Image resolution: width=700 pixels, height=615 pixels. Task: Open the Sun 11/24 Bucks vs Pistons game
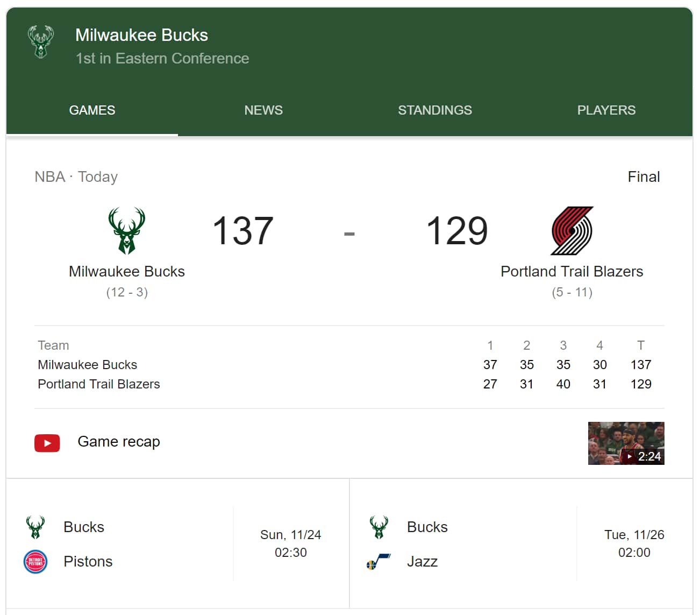click(177, 543)
